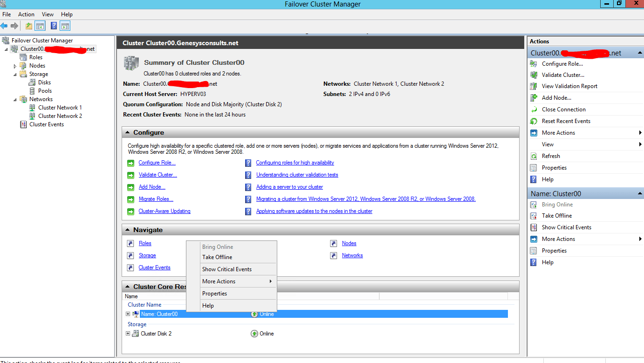
Task: Click the Show/Hide Action Pane toolbar icon
Action: click(65, 26)
